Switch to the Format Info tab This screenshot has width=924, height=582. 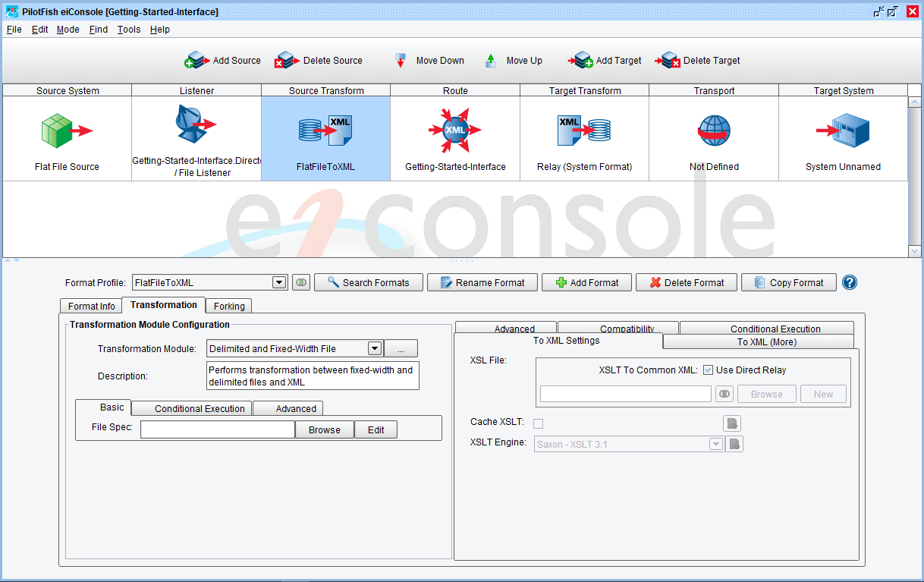pyautogui.click(x=92, y=306)
